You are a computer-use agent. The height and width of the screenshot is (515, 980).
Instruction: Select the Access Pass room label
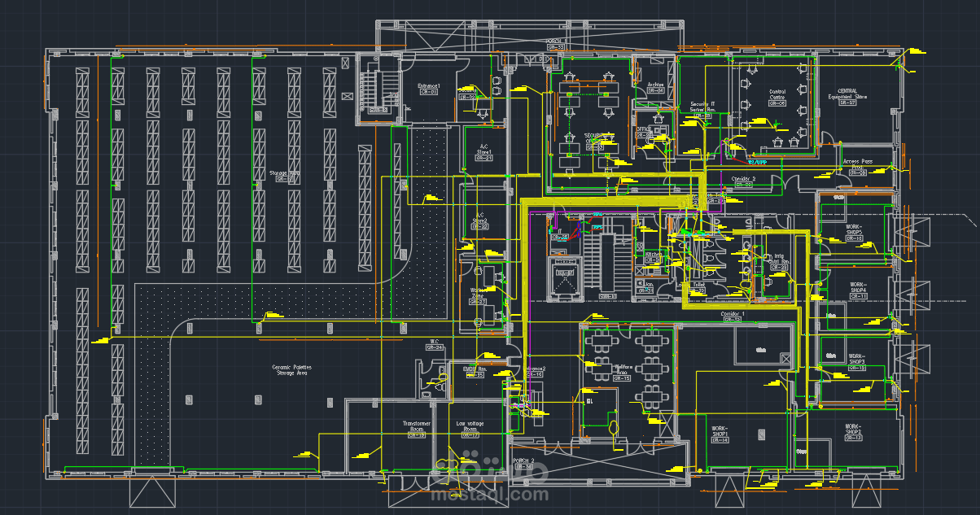tap(858, 166)
